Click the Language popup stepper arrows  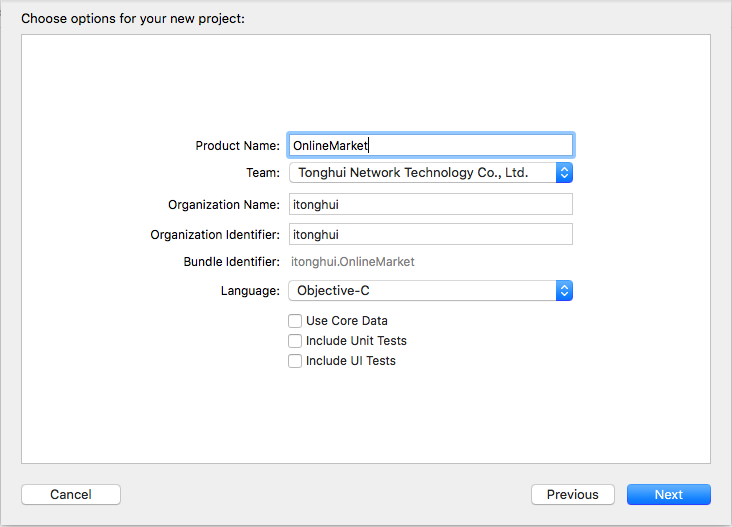(x=564, y=291)
